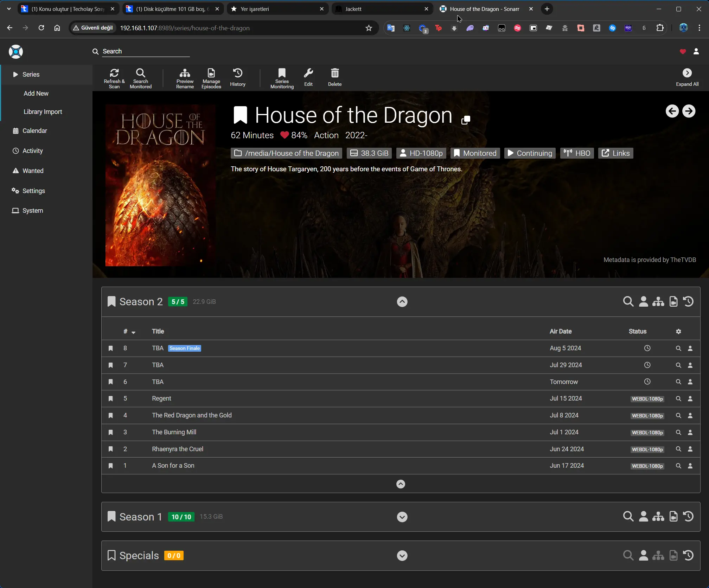The width and height of the screenshot is (709, 588).
Task: Open Series in the sidebar
Action: click(x=47, y=74)
